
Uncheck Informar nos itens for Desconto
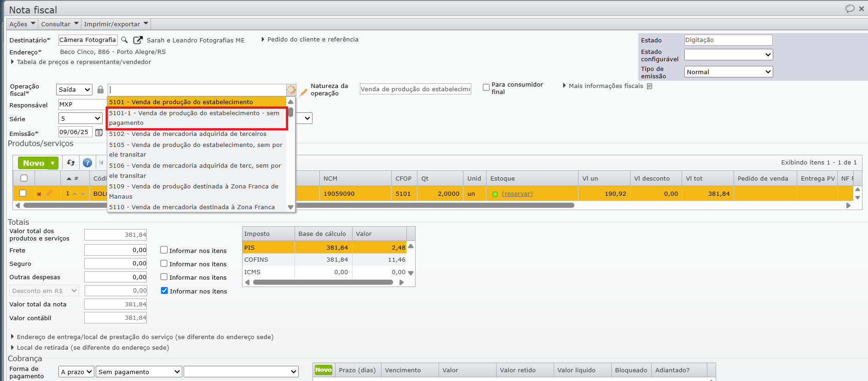[164, 291]
